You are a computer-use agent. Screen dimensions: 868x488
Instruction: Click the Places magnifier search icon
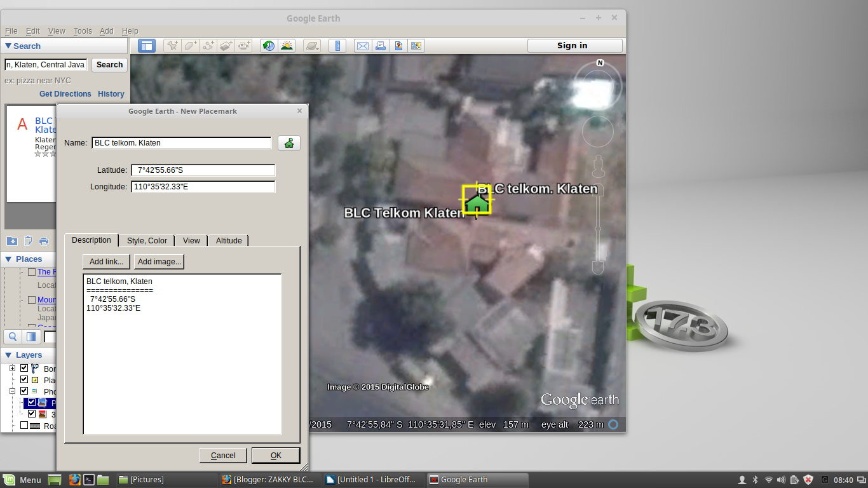click(12, 336)
